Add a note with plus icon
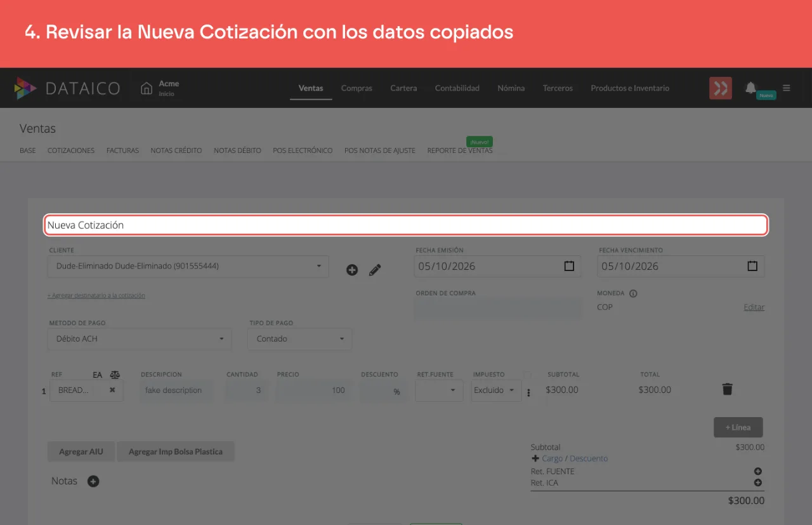The height and width of the screenshot is (525, 812). [x=93, y=481]
